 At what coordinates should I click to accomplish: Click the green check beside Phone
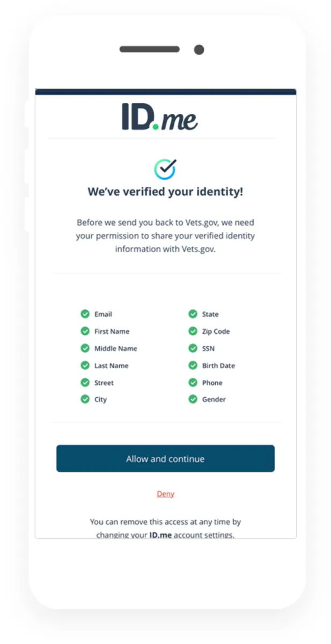(193, 383)
